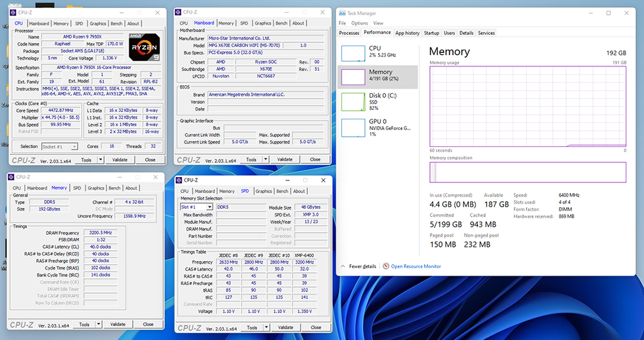Click the 6400 MHz speed value
Viewport: 644px width, 340px height.
(x=569, y=195)
